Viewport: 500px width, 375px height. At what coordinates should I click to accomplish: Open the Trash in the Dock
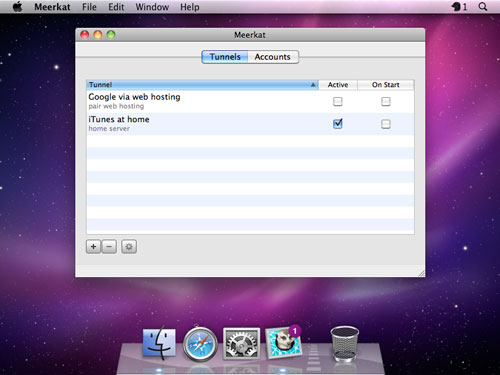344,343
